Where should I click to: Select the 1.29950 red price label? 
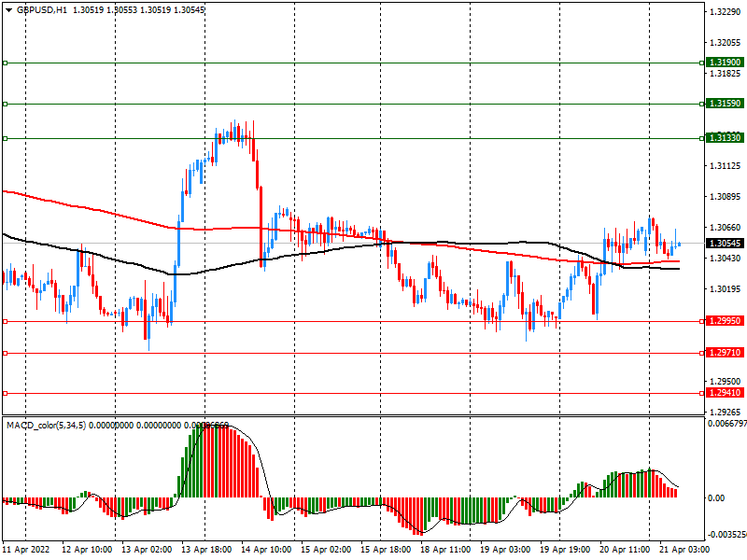click(725, 321)
